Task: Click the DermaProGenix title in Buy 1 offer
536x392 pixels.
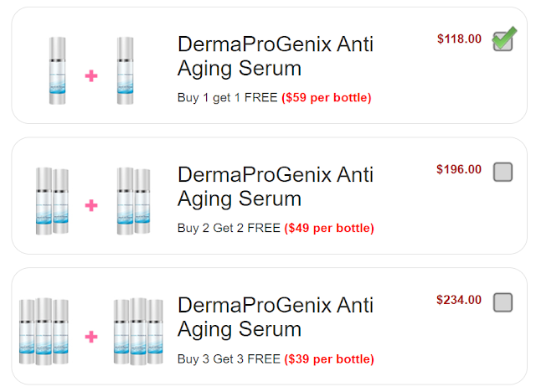Action: tap(276, 55)
